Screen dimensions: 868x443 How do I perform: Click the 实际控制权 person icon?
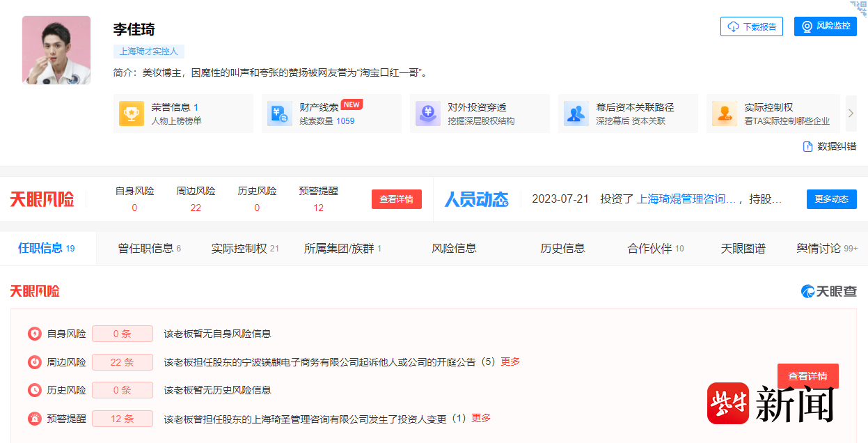click(x=725, y=114)
